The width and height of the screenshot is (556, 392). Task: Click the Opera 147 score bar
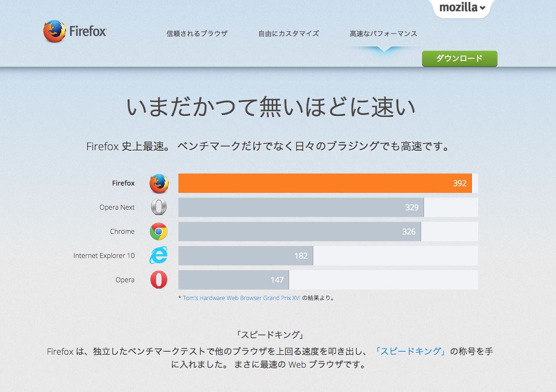coord(234,280)
